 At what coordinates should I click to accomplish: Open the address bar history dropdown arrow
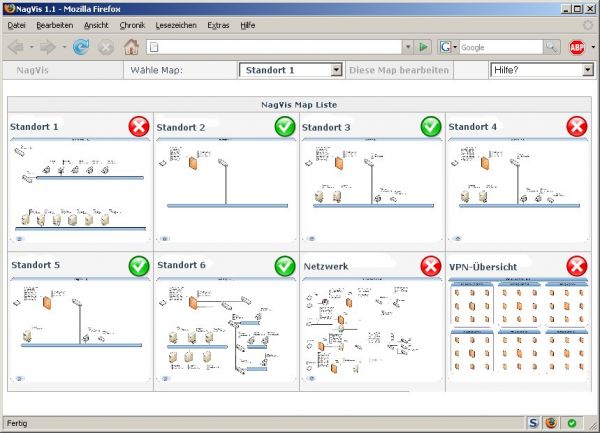(408, 47)
